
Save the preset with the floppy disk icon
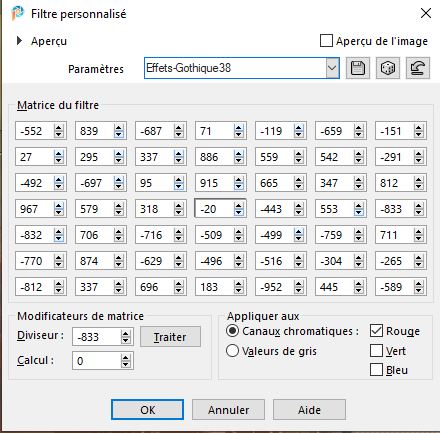(x=358, y=68)
